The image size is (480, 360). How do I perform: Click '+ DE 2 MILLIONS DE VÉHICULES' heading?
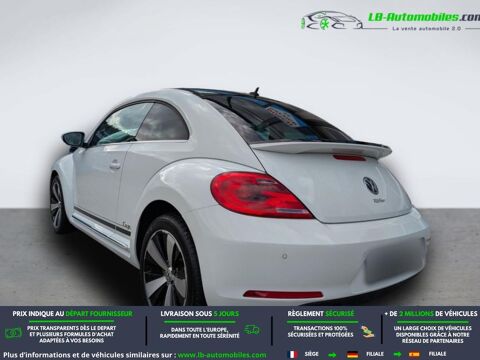[x=431, y=314]
